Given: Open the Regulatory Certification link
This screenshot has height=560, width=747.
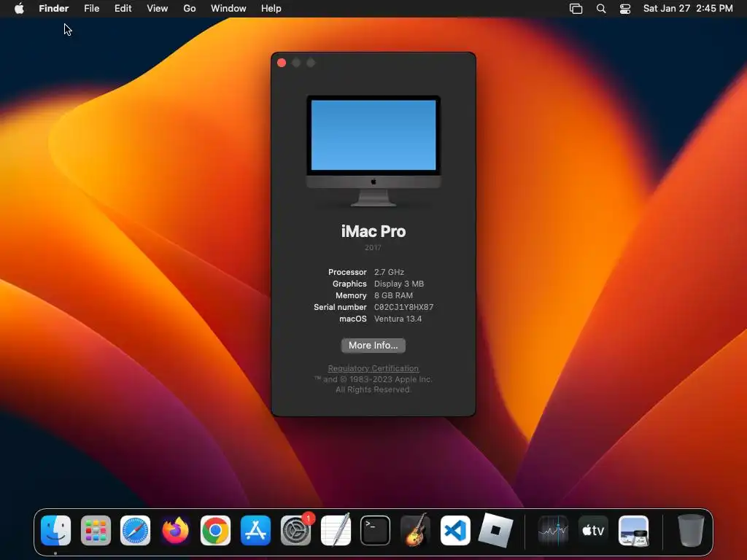Looking at the screenshot, I should click(x=373, y=368).
